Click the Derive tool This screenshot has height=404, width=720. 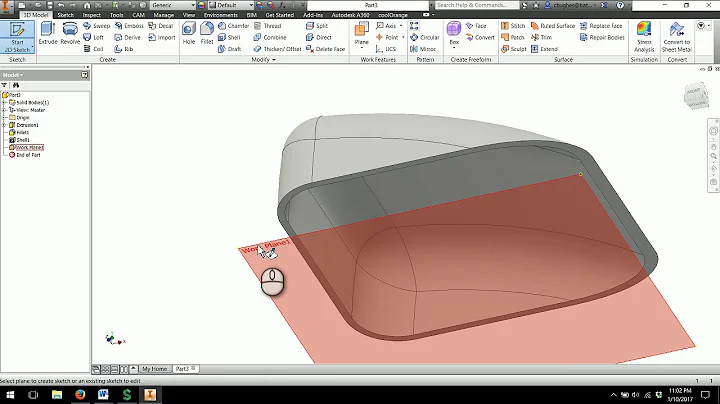click(128, 37)
